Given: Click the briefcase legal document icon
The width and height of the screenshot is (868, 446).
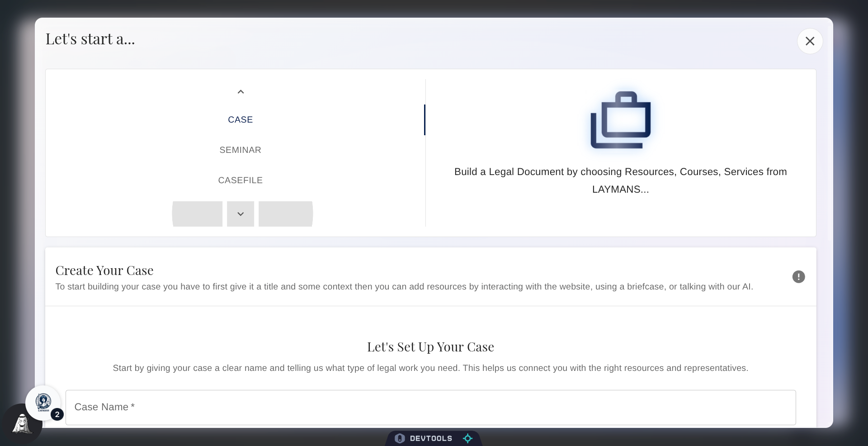Looking at the screenshot, I should (620, 120).
